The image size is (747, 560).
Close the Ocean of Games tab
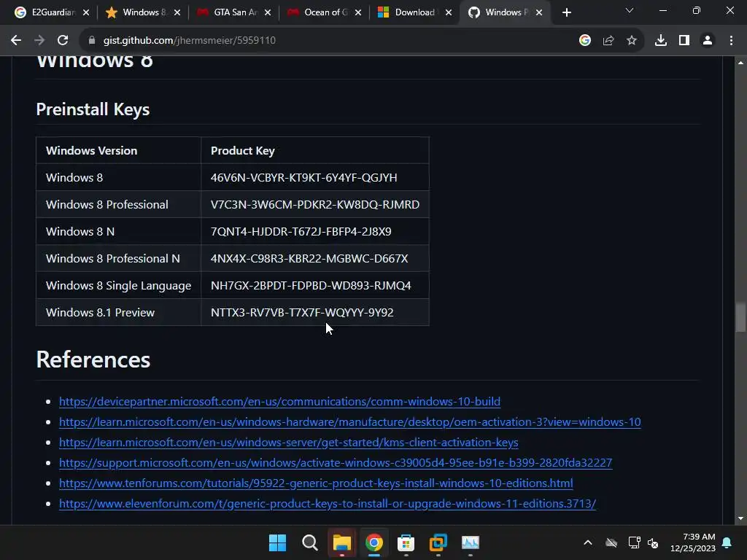coord(358,13)
